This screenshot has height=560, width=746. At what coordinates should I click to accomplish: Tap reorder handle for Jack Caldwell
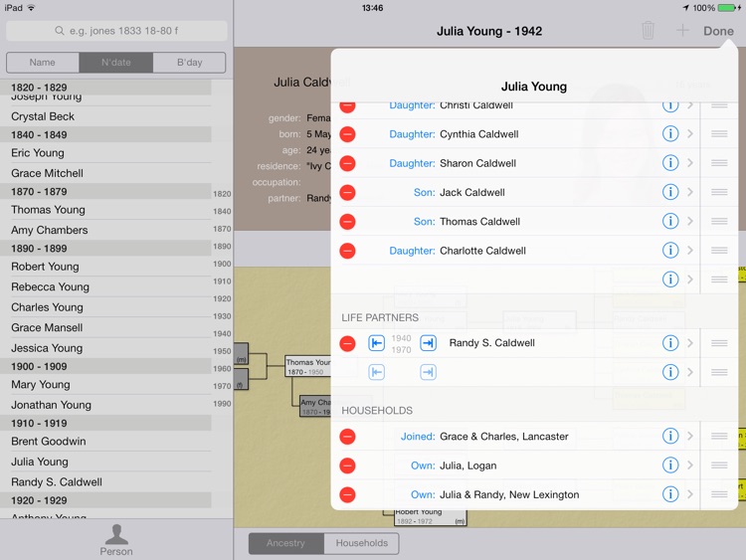coord(719,192)
